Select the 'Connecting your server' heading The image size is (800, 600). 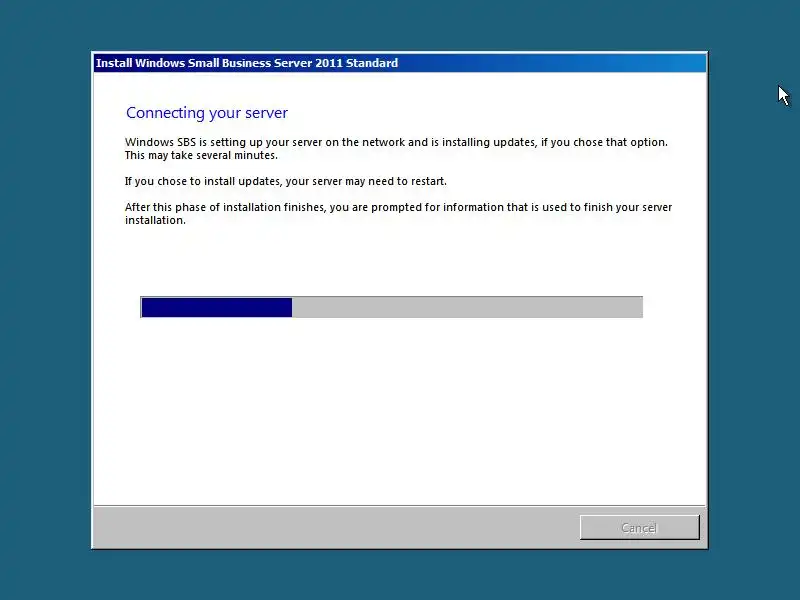(x=207, y=113)
